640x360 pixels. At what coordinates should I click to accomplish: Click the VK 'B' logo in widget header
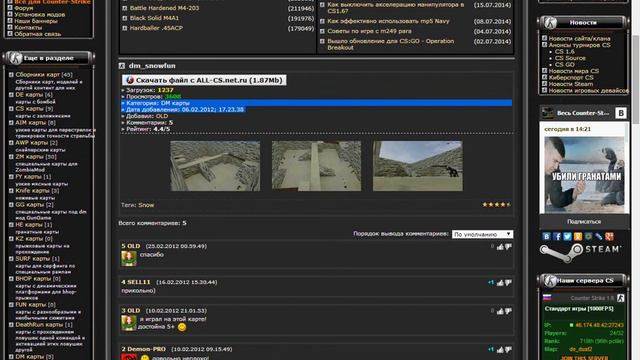pos(620,113)
